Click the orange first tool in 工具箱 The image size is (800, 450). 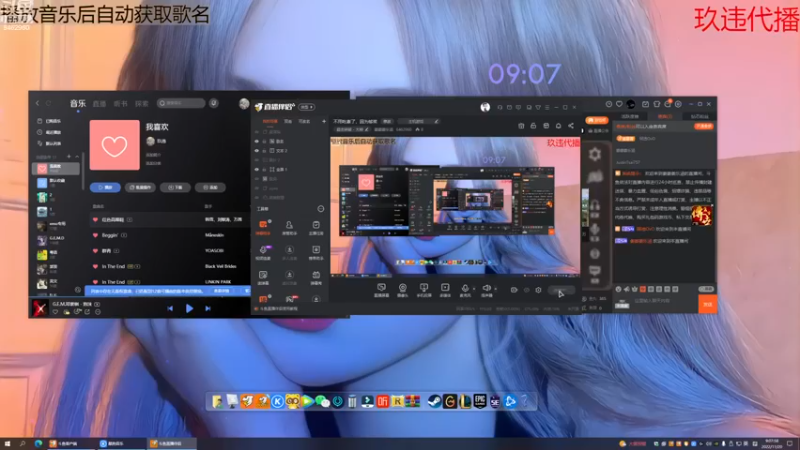[x=263, y=227]
